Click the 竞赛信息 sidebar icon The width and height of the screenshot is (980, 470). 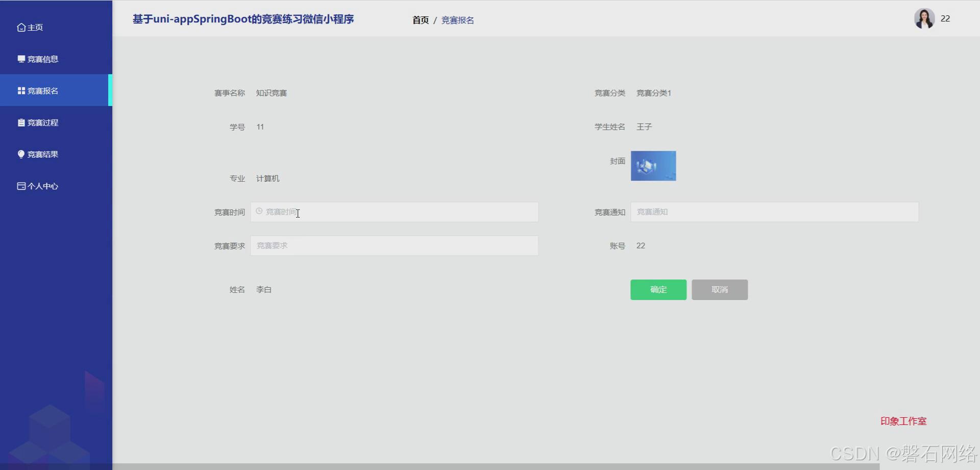coord(20,59)
